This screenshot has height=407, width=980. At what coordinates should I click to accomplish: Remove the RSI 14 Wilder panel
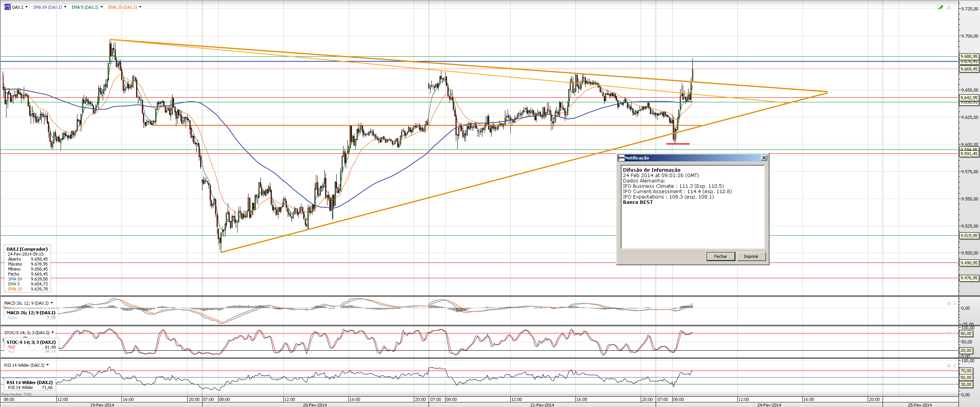(955, 366)
